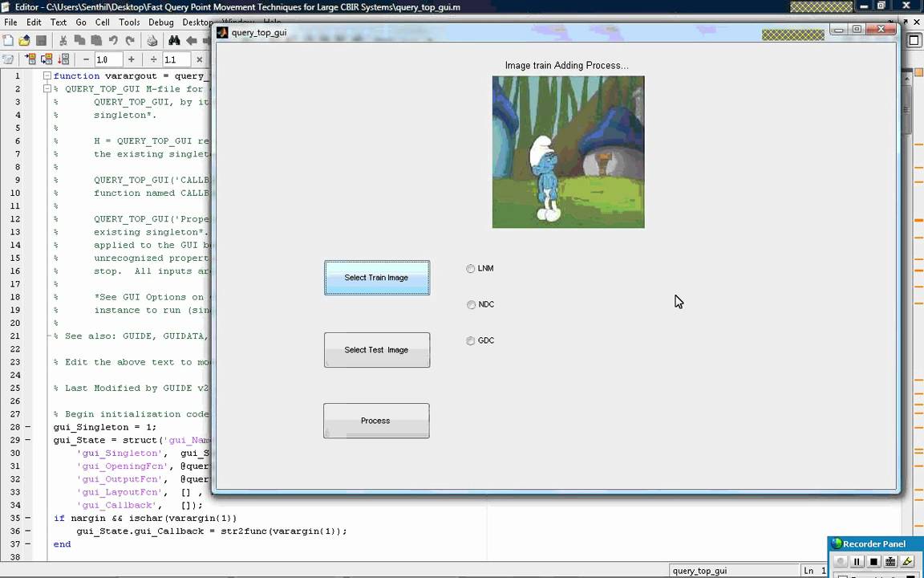Click the plus increment value icon
This screenshot has height=578, width=924.
131,59
